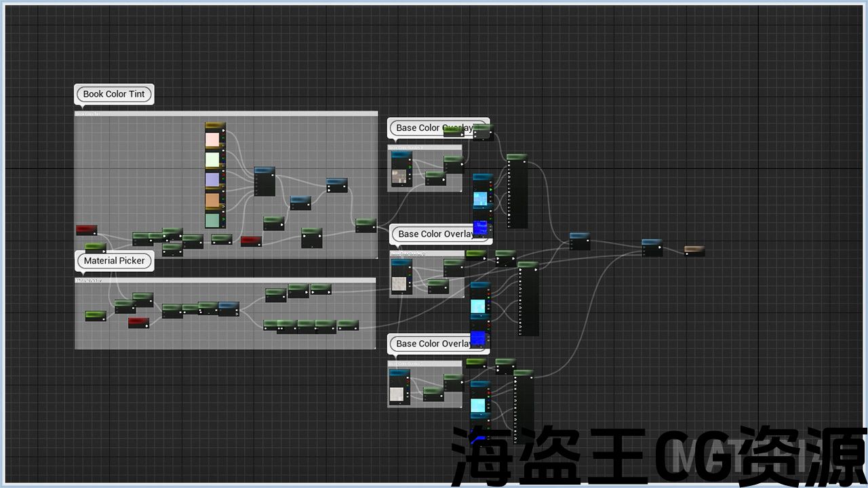Click the bottommost Base Color Overlay label
This screenshot has width=868, height=488.
click(434, 344)
